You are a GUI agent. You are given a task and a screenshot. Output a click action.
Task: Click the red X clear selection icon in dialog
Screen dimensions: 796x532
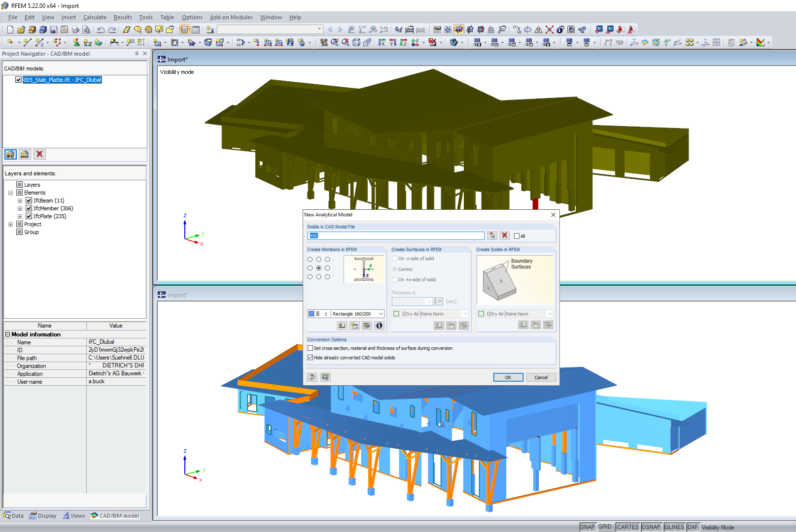(x=504, y=235)
